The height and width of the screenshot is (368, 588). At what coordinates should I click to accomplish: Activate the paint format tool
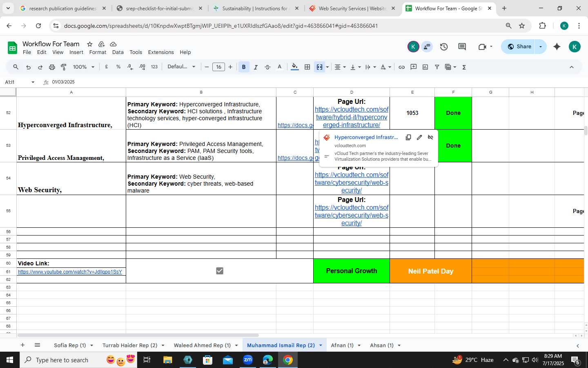pos(64,67)
